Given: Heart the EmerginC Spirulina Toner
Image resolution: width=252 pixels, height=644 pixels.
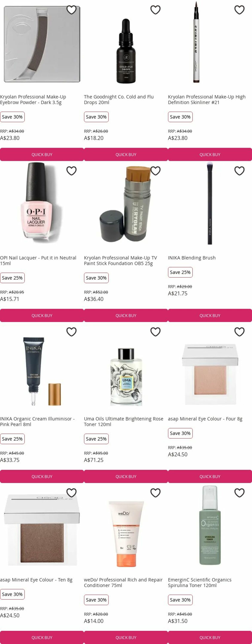Looking at the screenshot, I should coord(240,493).
